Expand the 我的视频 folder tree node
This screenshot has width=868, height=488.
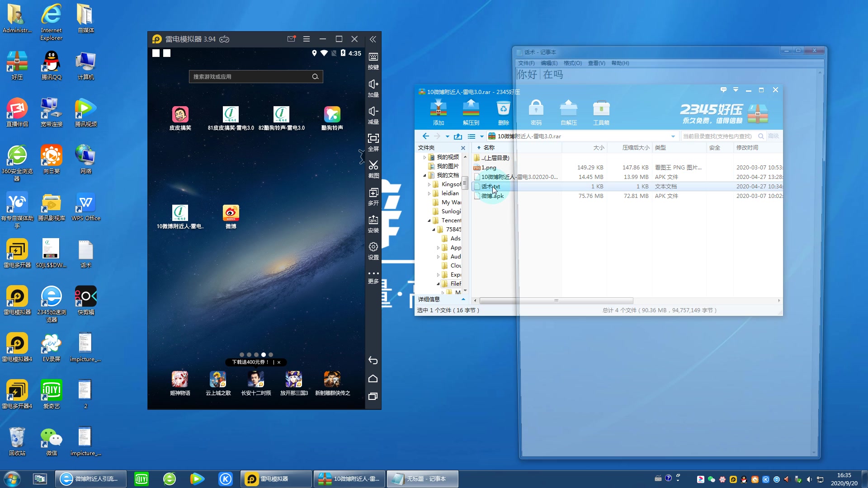[425, 157]
